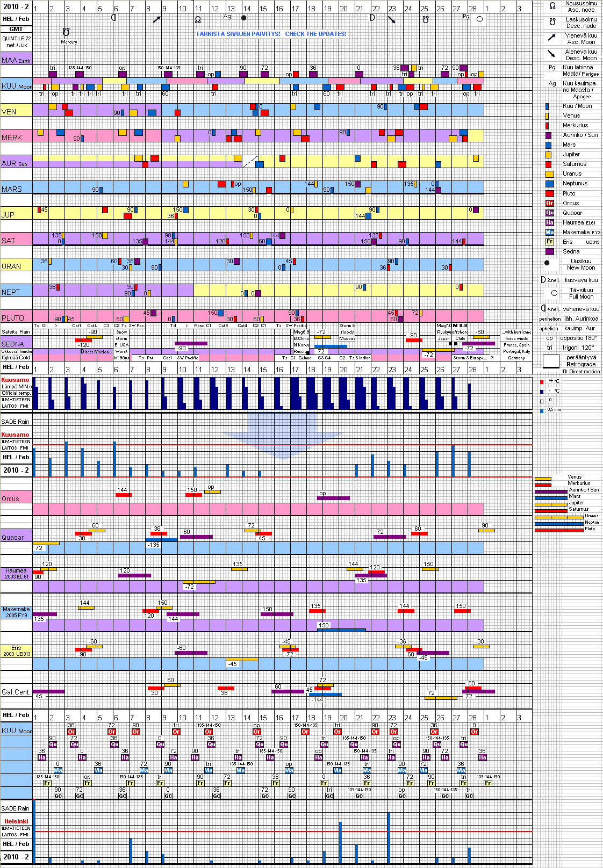Click the yellow Er Eris legend icon

[x=549, y=242]
